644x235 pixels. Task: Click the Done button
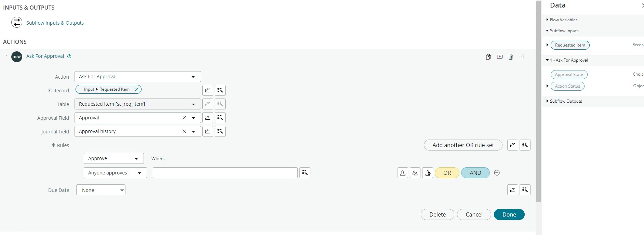(509, 214)
